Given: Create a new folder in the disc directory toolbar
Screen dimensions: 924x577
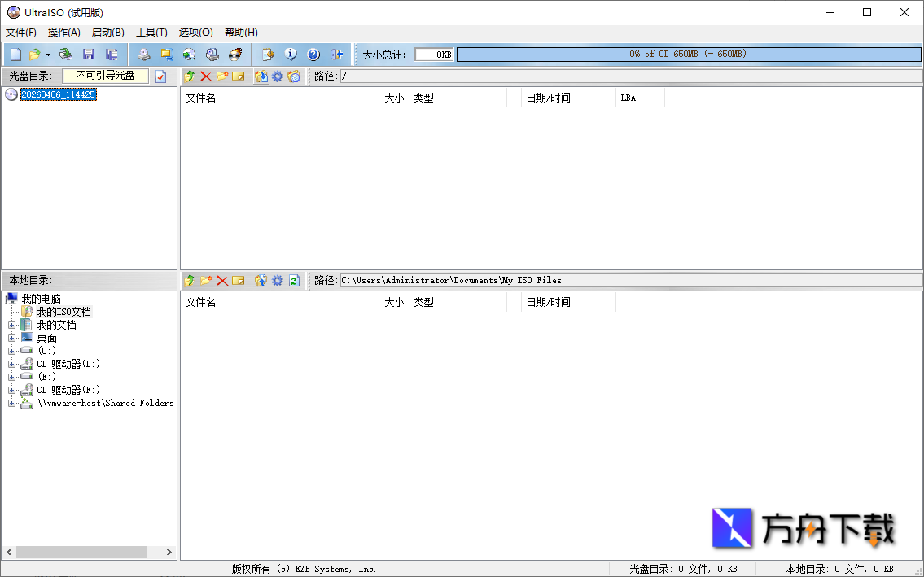Looking at the screenshot, I should (222, 76).
